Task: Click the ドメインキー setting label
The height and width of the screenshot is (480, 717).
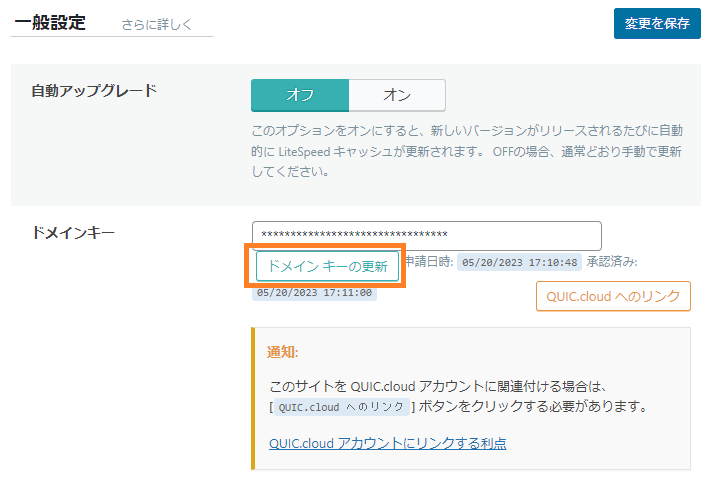Action: [x=74, y=232]
